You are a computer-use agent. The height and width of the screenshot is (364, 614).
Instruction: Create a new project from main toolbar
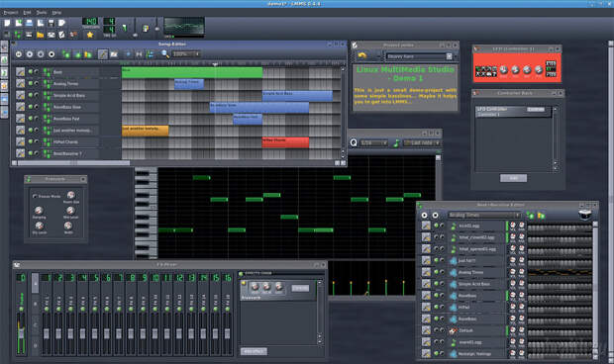tap(7, 23)
